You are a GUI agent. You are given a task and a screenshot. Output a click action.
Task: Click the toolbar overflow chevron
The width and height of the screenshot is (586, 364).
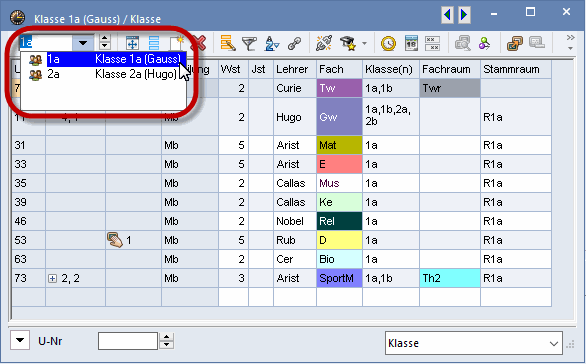[570, 42]
